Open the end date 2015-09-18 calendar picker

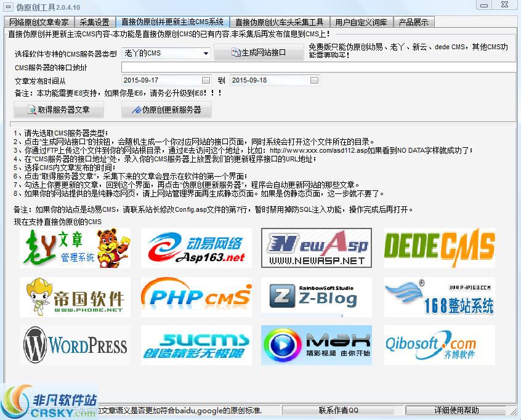click(x=314, y=81)
